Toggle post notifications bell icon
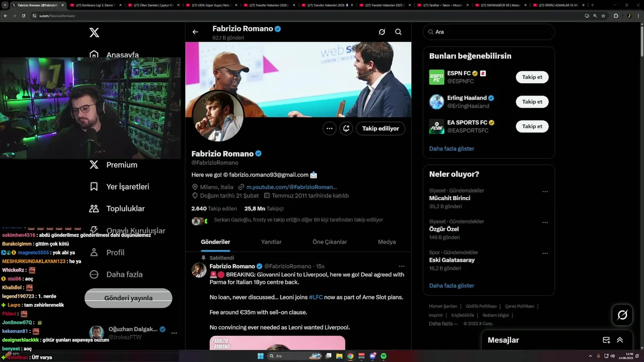This screenshot has height=362, width=644. pos(346,128)
